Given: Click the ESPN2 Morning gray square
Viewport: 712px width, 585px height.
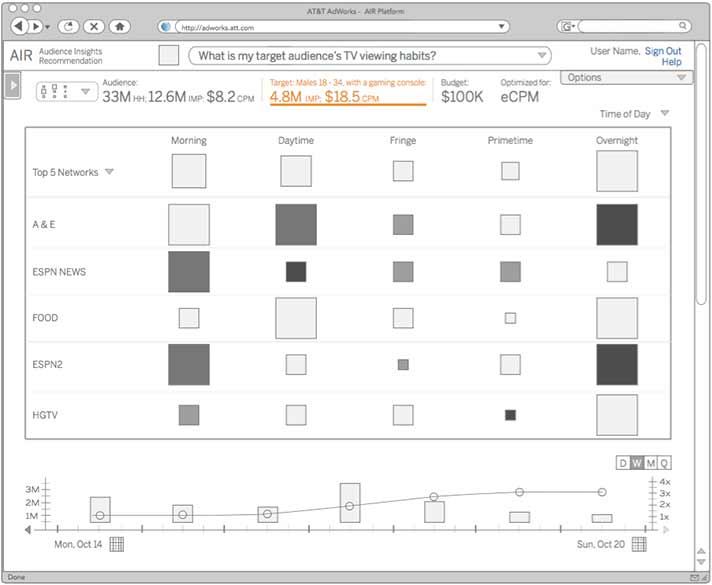Looking at the screenshot, I should tap(189, 364).
